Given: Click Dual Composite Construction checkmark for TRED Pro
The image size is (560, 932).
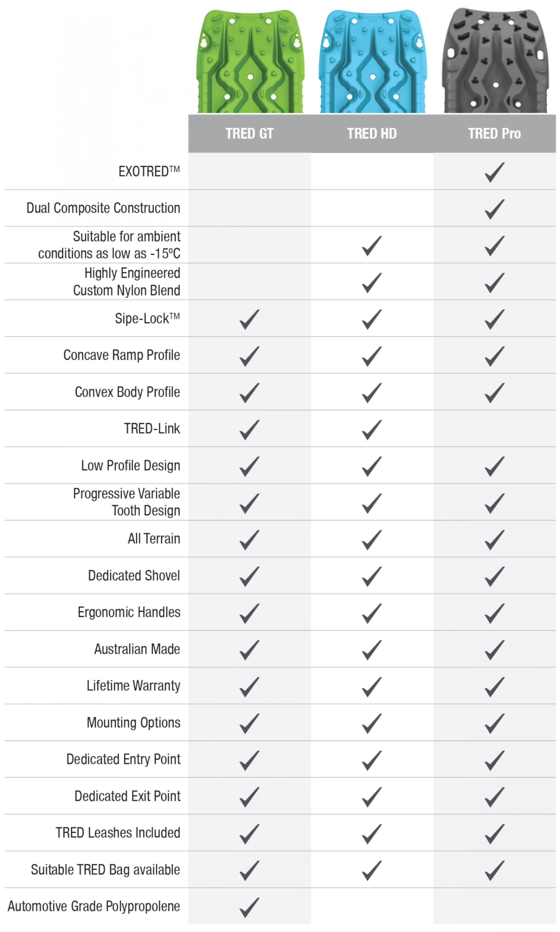Looking at the screenshot, I should click(494, 209).
